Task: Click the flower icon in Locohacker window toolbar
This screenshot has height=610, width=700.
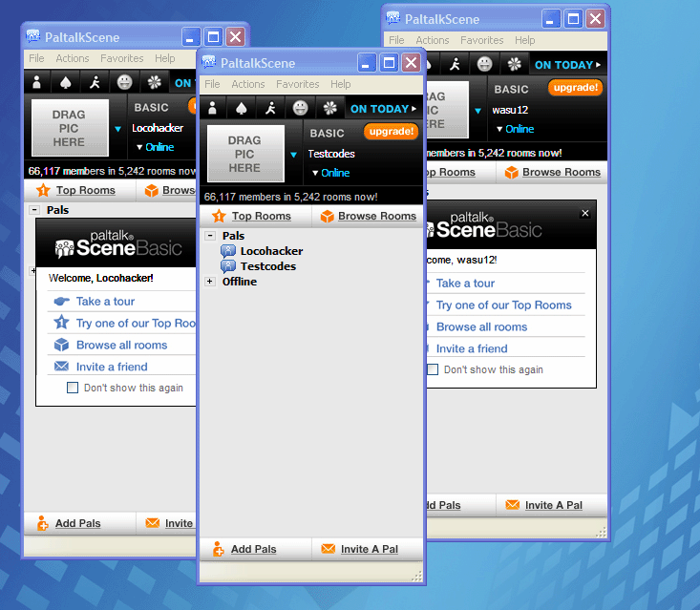Action: coord(155,82)
